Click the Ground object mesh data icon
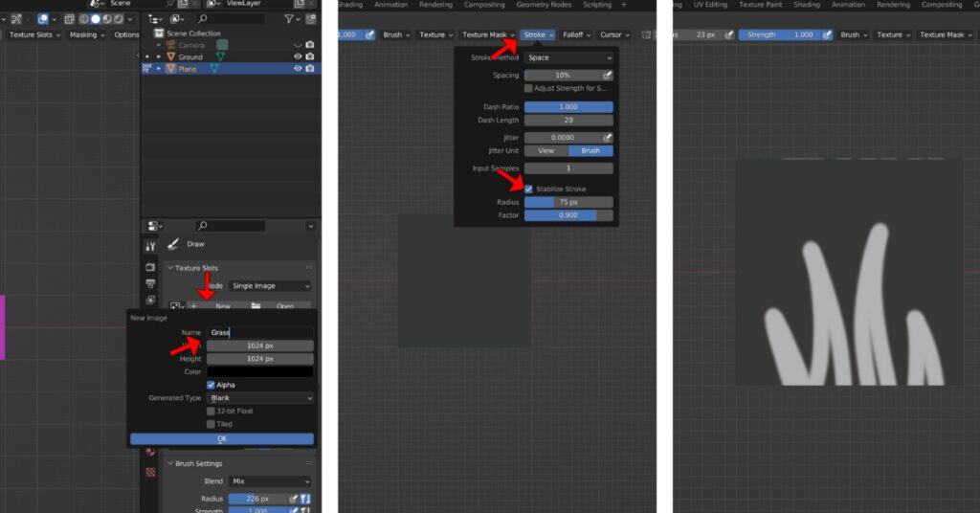The width and height of the screenshot is (980, 513). (x=219, y=56)
